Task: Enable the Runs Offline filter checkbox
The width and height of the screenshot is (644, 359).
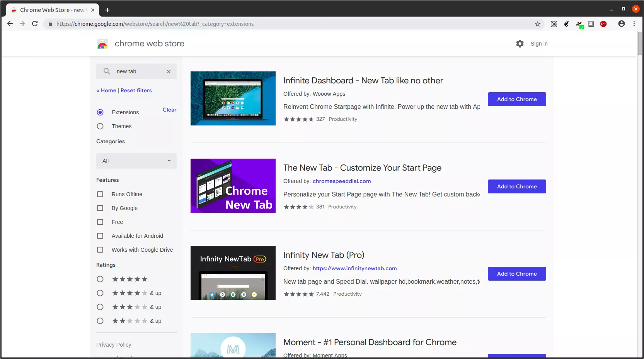Action: pos(100,194)
